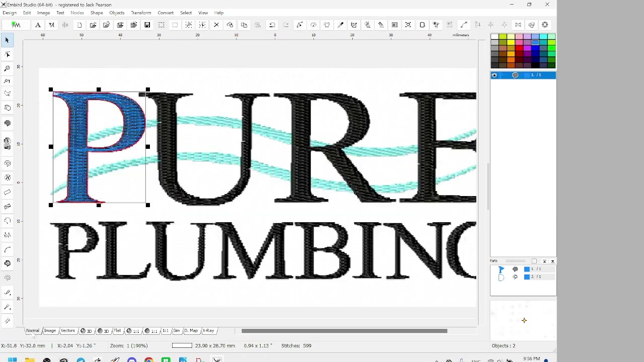The width and height of the screenshot is (644, 362).
Task: Toggle the checkbox in the Parts panel header
Action: pos(534,261)
